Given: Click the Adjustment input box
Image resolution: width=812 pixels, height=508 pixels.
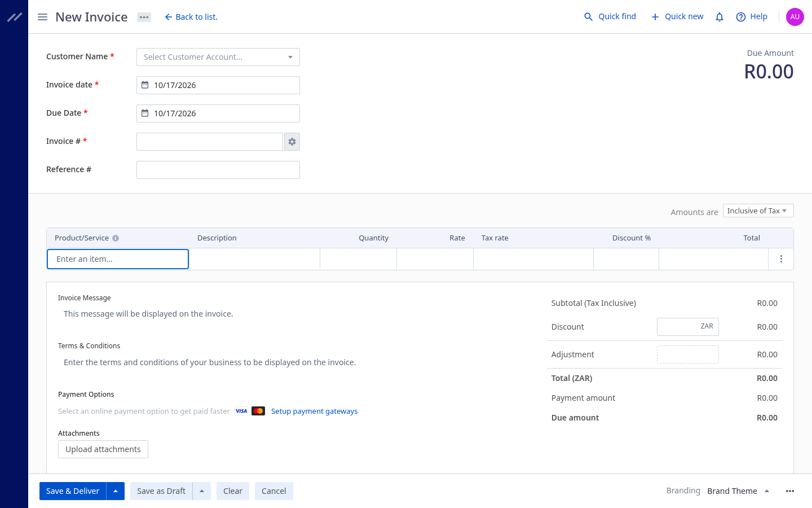Looking at the screenshot, I should [688, 354].
